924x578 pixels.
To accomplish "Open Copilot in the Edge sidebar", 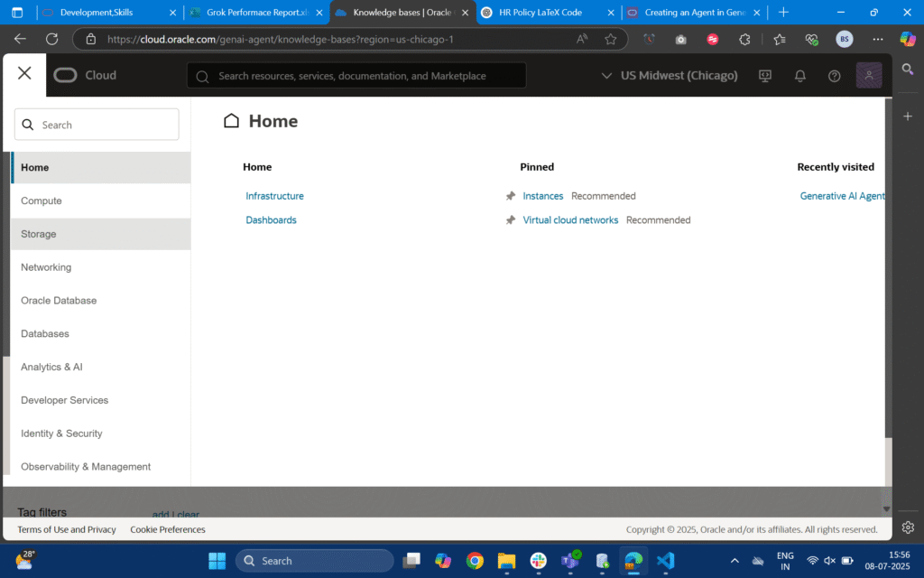I will [908, 40].
